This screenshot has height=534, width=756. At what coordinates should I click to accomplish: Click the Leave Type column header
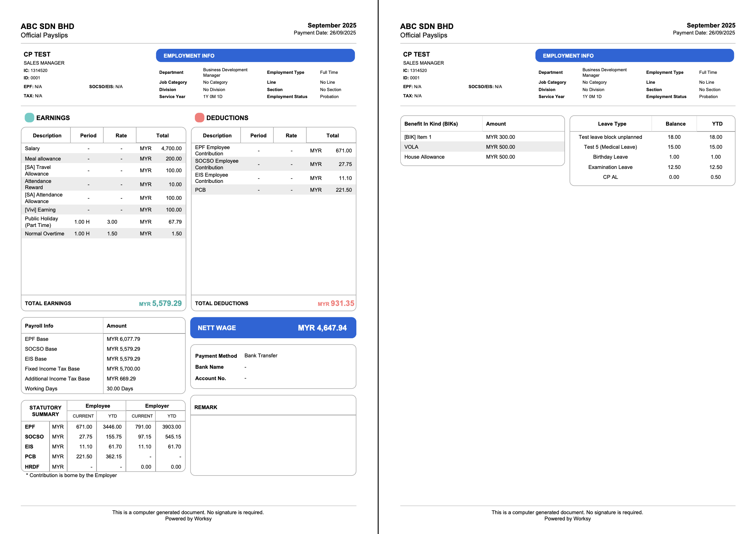(x=612, y=124)
